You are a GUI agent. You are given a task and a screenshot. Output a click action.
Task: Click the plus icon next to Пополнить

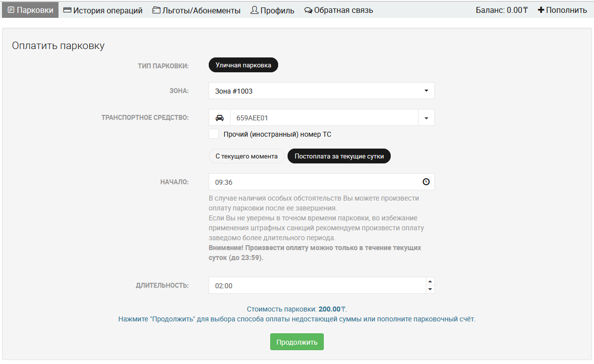(541, 10)
